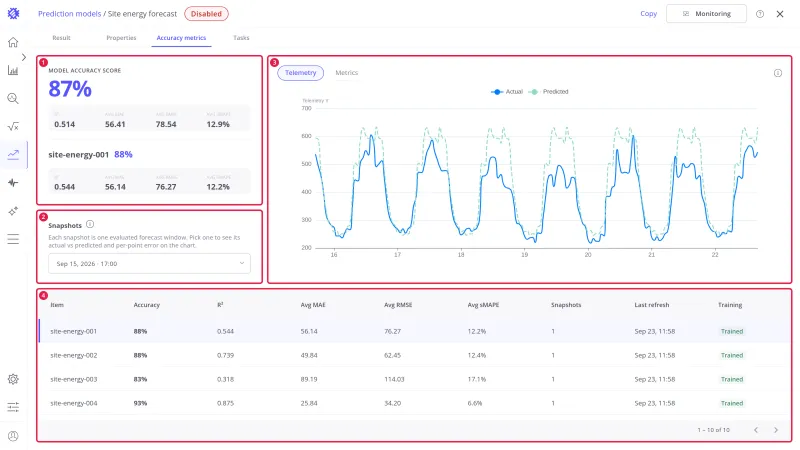The image size is (800, 450).
Task: Open the sliders preferences sidebar icon
Action: point(13,407)
